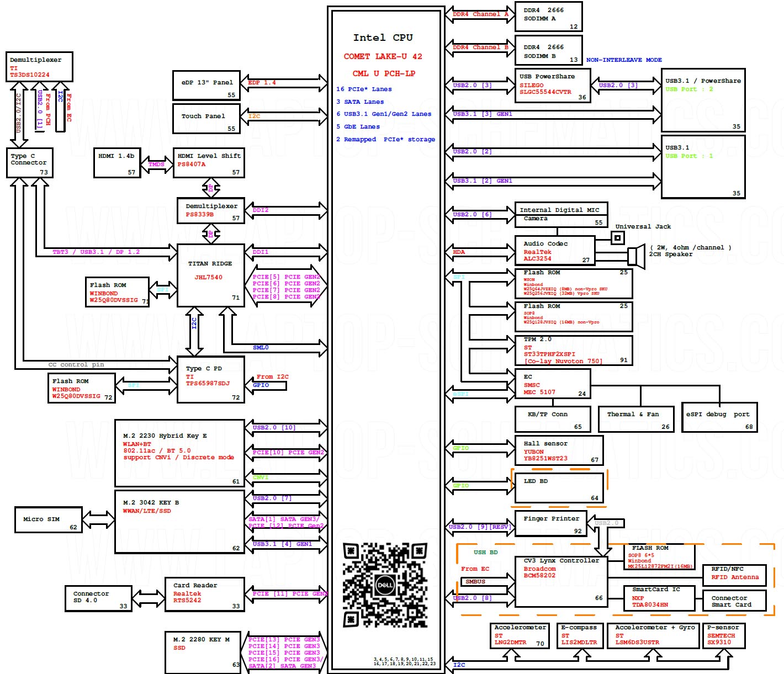Click the SOP8 Flash ROM 16MB block
This screenshot has width=784, height=674.
pos(573,316)
